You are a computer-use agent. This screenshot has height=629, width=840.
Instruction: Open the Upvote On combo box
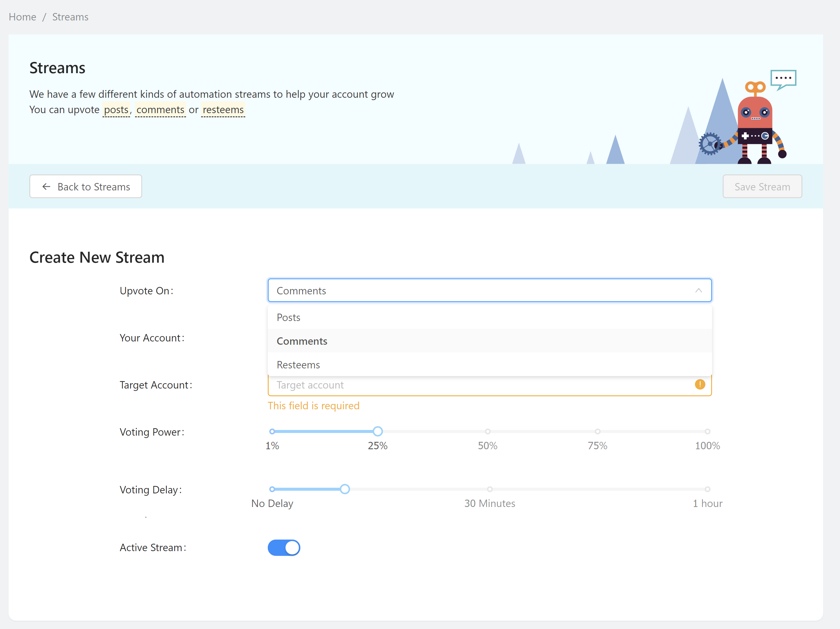coord(482,291)
